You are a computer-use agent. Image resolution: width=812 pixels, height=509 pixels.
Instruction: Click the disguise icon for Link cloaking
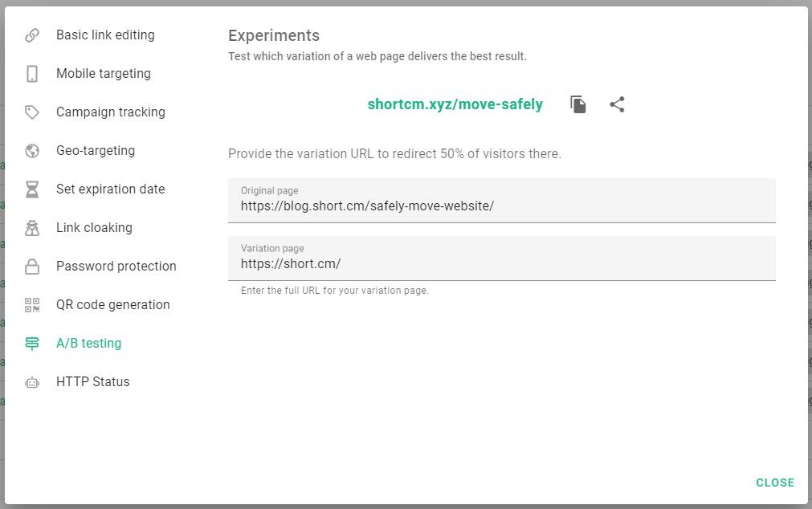pos(32,227)
